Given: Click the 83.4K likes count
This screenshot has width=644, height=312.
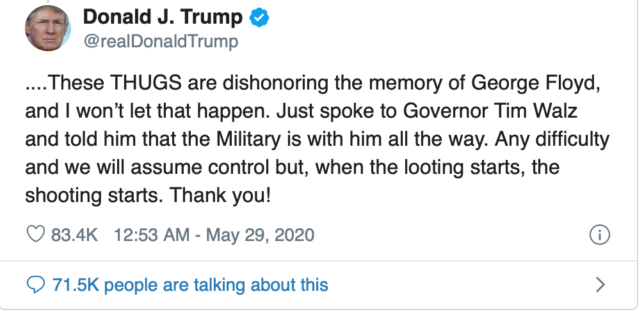Looking at the screenshot, I should [x=74, y=235].
